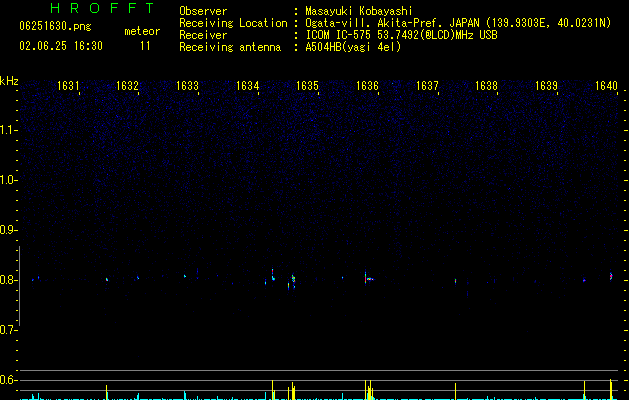
Task: Click the Ogata-vill. Akita-Pref. JAPAN location text
Action: coord(458,23)
